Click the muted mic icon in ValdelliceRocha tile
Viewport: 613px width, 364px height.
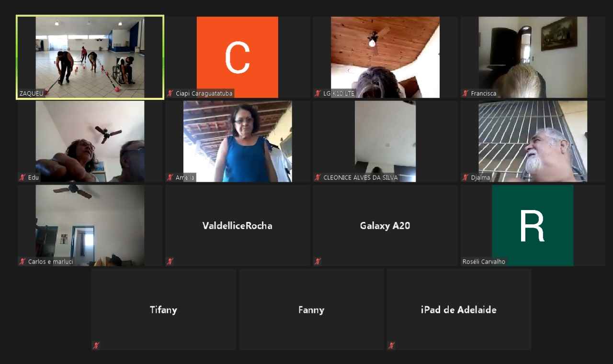[x=170, y=261]
